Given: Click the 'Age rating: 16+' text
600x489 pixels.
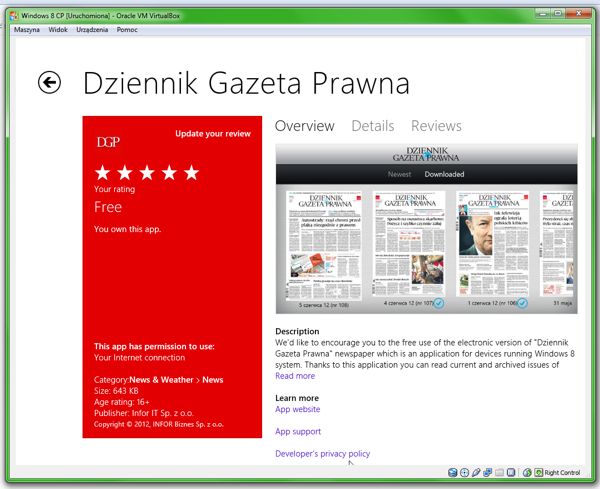Looking at the screenshot, I should [x=122, y=402].
